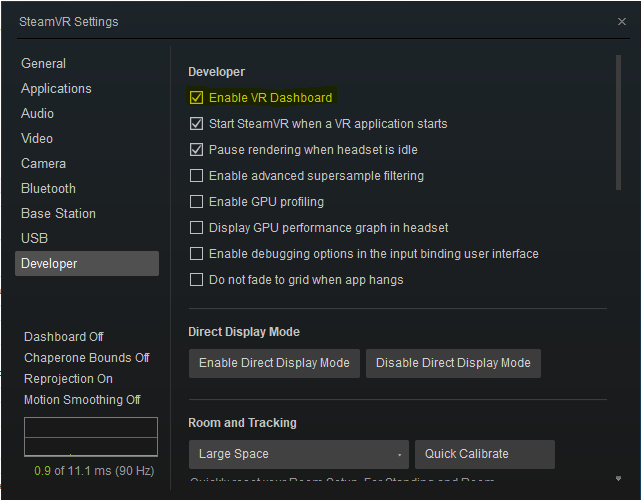Click Enable Direct Display Mode button
This screenshot has height=500, width=641.
tap(274, 363)
